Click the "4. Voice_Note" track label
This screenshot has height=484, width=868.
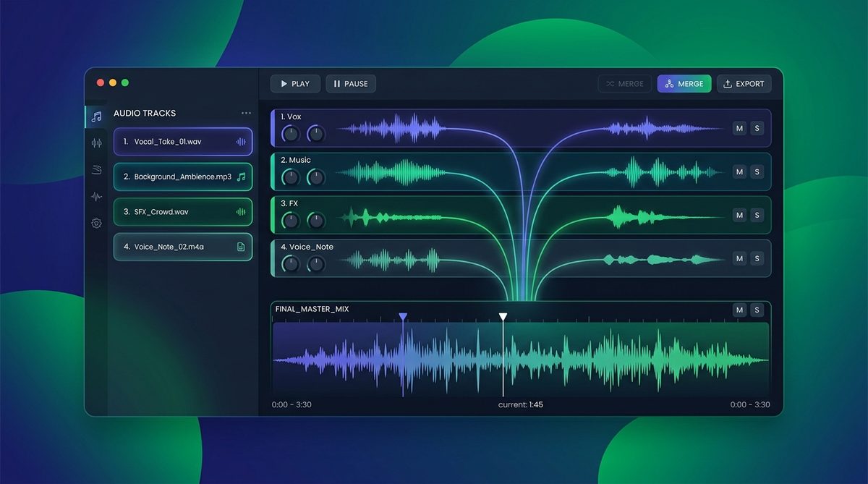click(x=307, y=247)
